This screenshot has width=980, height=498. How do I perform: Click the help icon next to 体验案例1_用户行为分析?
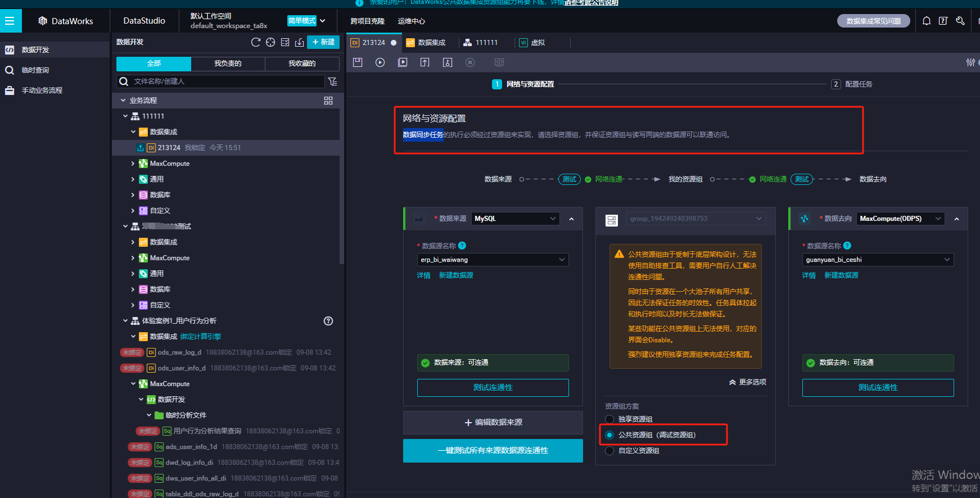pos(328,321)
